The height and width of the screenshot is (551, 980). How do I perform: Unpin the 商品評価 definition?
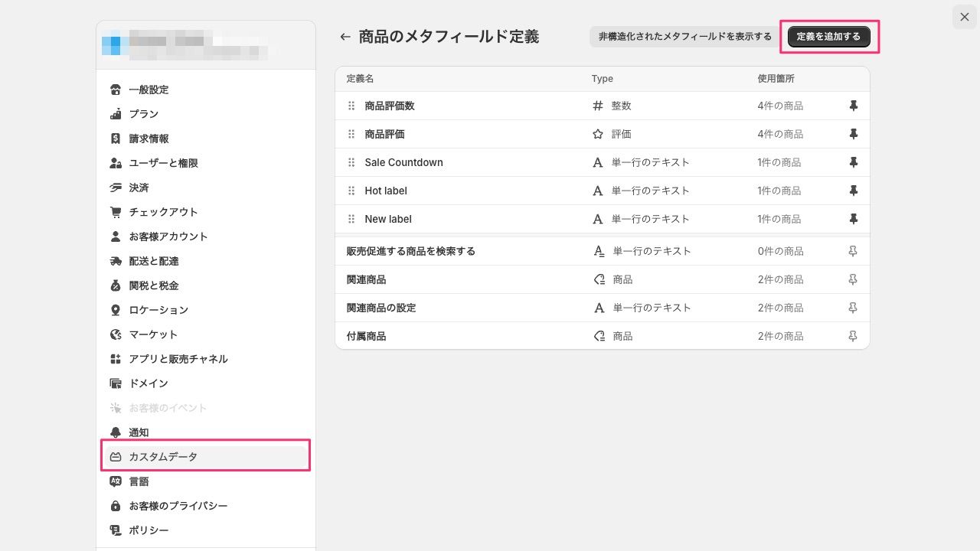(x=854, y=134)
